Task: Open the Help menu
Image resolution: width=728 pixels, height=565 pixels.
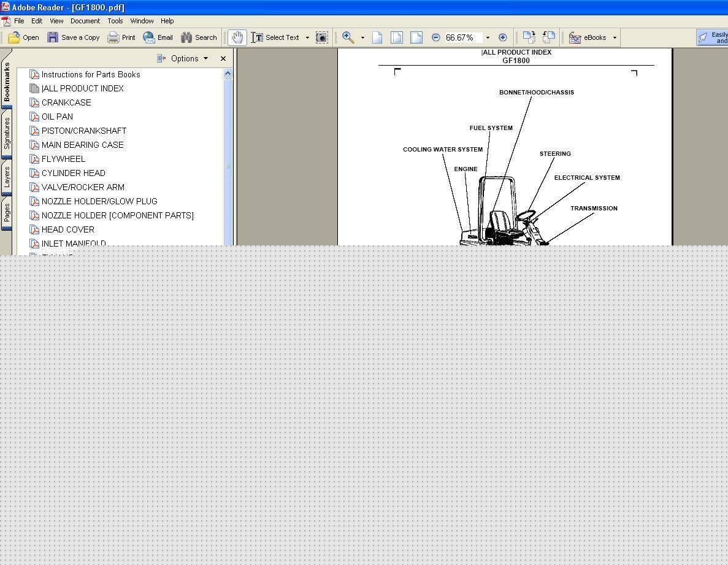Action: (167, 21)
